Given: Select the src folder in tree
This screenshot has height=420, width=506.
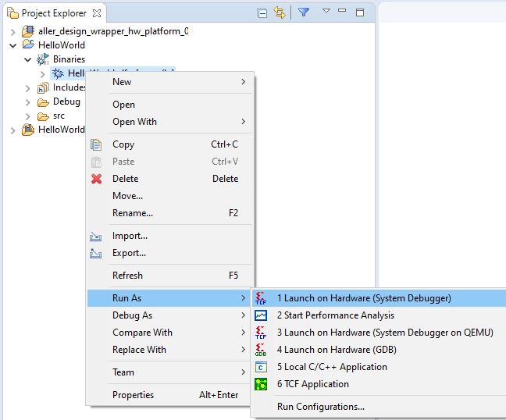Looking at the screenshot, I should point(59,116).
